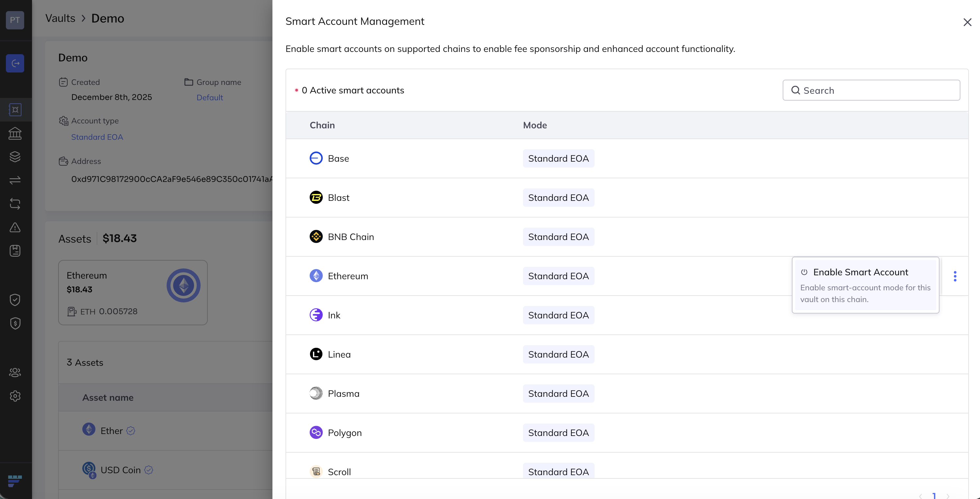Click the Default group name link

210,97
